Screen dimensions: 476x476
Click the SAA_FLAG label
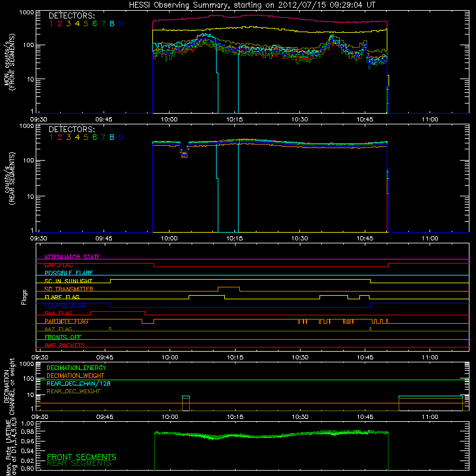pyautogui.click(x=58, y=313)
